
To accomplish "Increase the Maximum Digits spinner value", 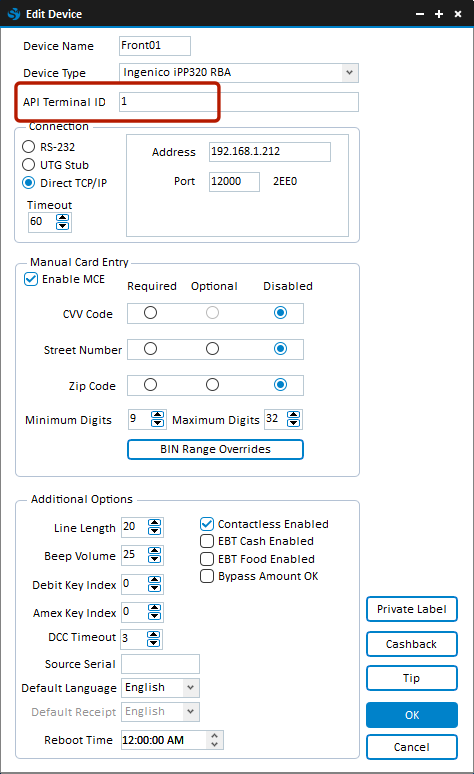I will point(294,415).
